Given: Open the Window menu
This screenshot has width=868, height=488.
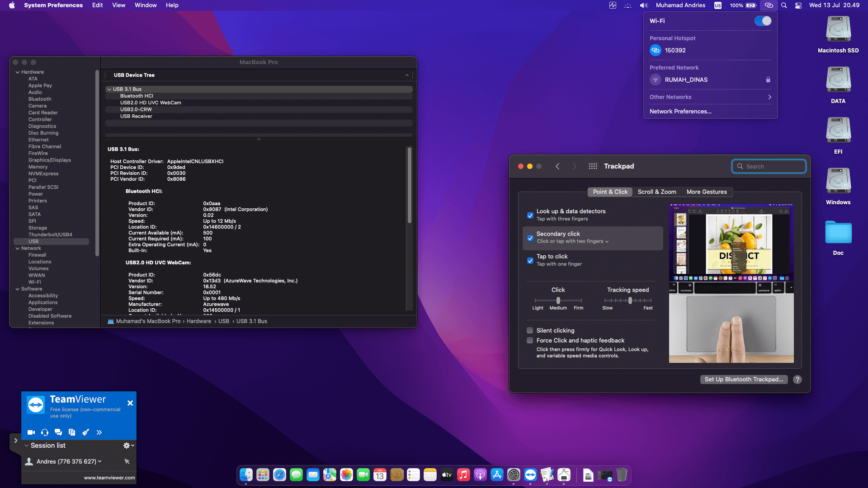Looking at the screenshot, I should [x=145, y=5].
